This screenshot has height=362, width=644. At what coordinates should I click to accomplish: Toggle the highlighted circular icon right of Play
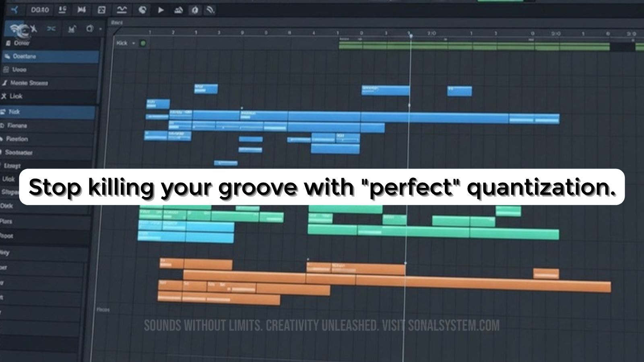coord(195,10)
